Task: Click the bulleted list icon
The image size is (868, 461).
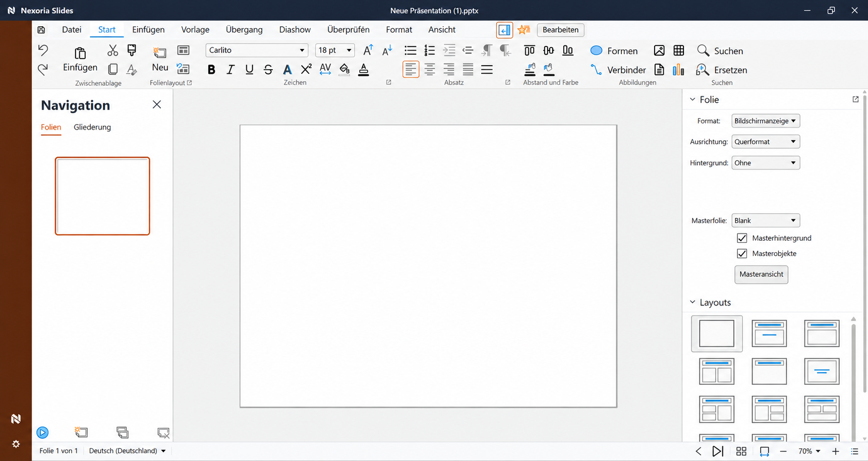Action: click(411, 50)
